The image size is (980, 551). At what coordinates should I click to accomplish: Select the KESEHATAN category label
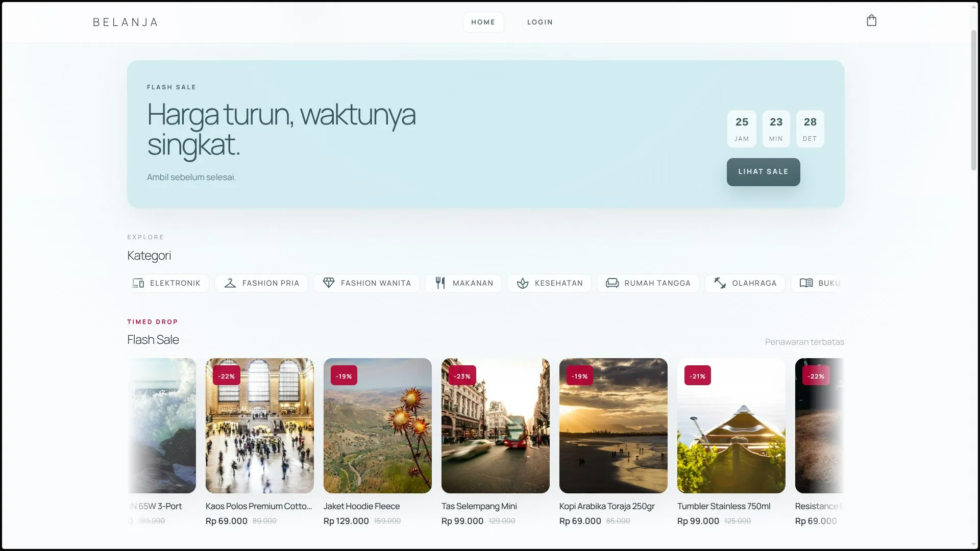point(559,283)
